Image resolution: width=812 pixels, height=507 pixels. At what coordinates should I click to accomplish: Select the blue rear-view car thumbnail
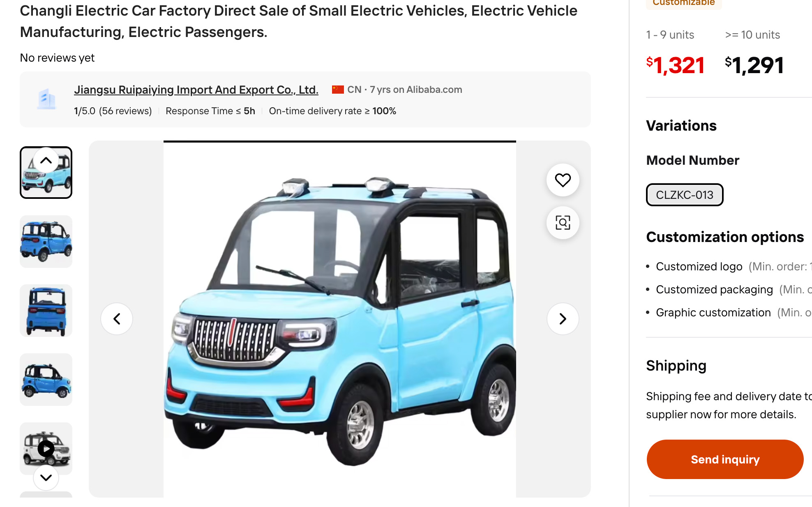(46, 311)
